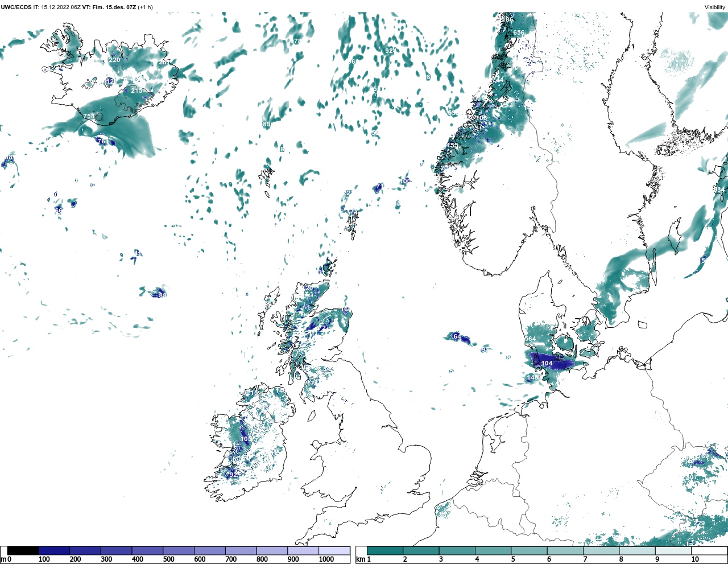Click the "500" tick on the meter legend

(168, 559)
